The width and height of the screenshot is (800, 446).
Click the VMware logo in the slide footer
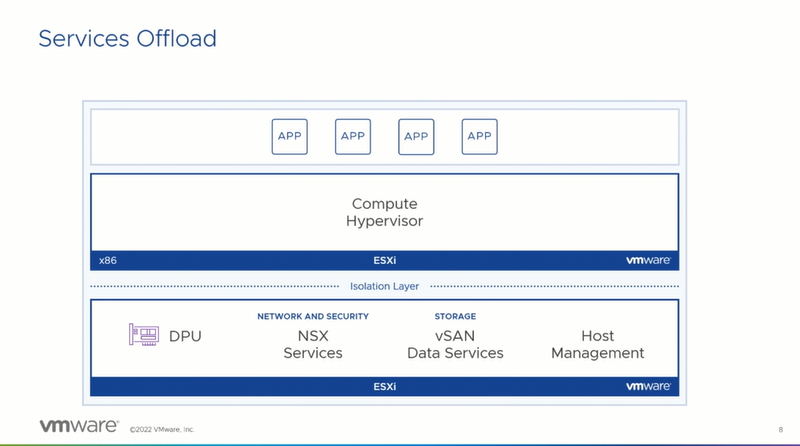[79, 426]
